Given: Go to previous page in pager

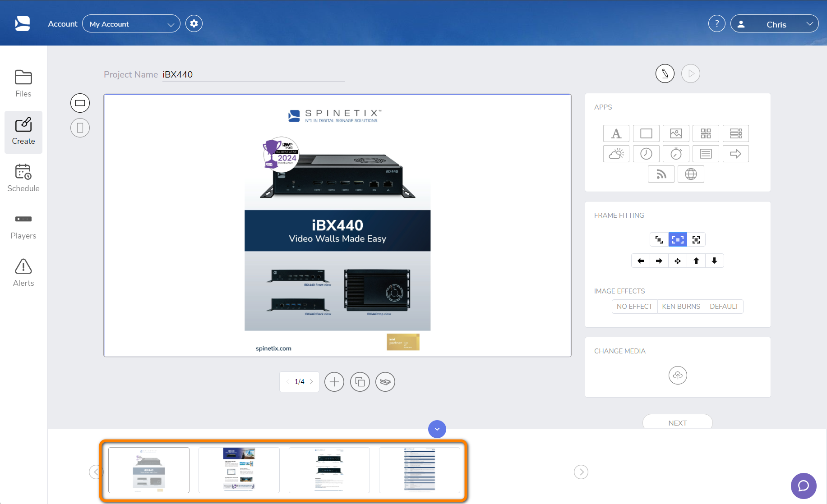Looking at the screenshot, I should point(288,381).
